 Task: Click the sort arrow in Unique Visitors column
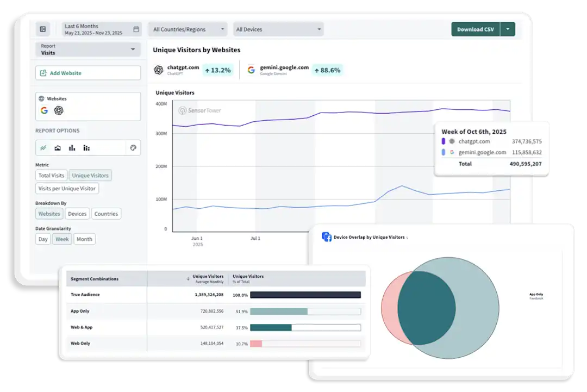pos(188,278)
